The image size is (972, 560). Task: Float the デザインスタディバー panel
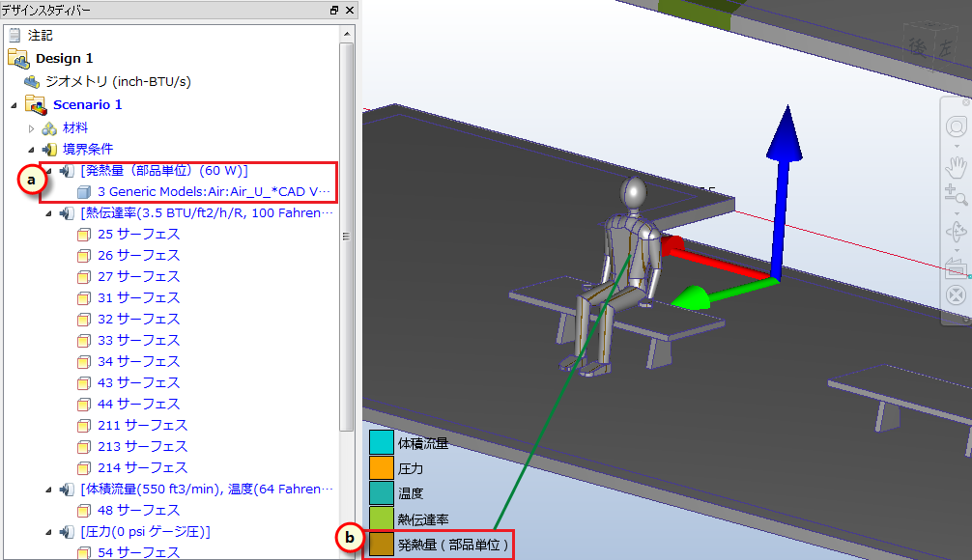point(334,10)
